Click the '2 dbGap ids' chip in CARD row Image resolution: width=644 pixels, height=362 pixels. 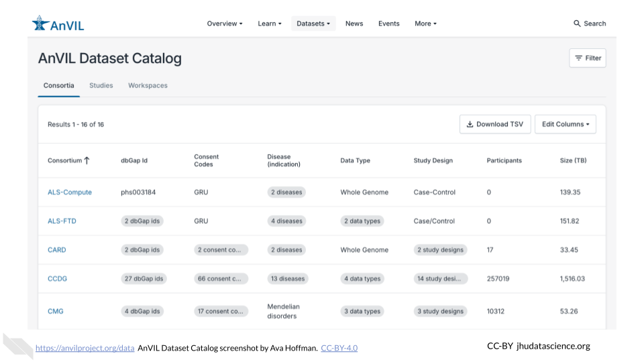tap(142, 249)
